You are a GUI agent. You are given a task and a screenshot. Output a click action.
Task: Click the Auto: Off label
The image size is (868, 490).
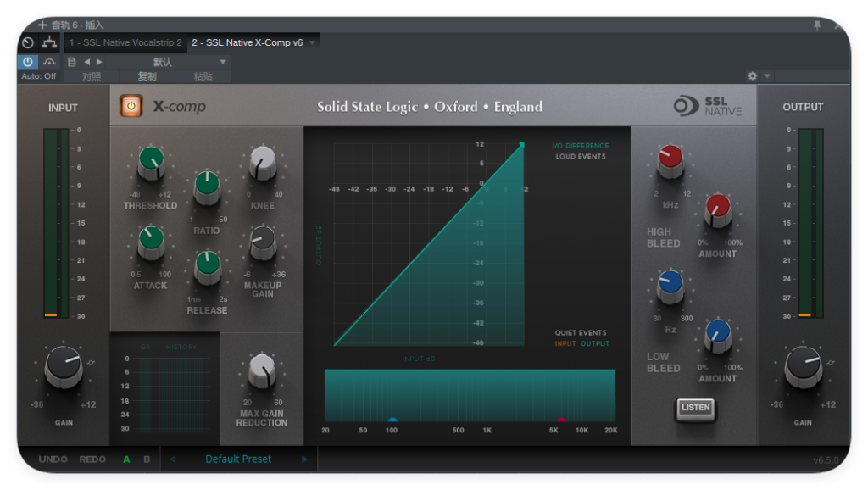click(39, 76)
